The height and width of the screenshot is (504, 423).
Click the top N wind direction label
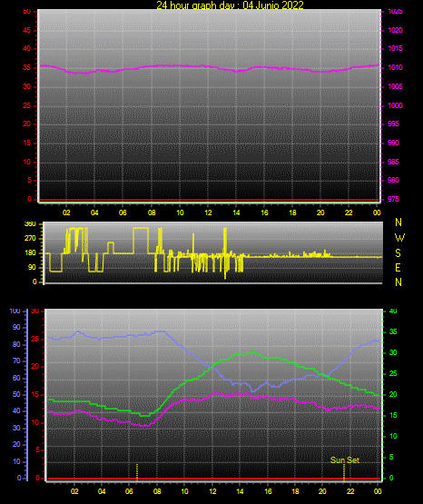[x=398, y=222]
